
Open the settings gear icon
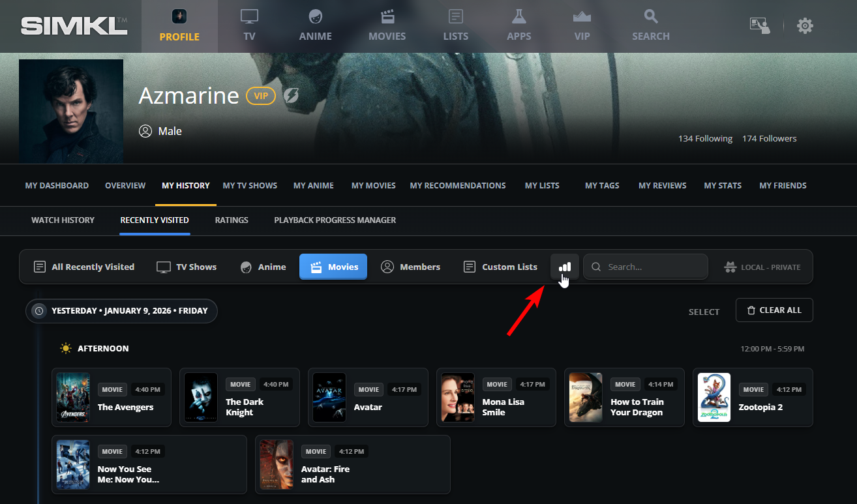pyautogui.click(x=805, y=26)
